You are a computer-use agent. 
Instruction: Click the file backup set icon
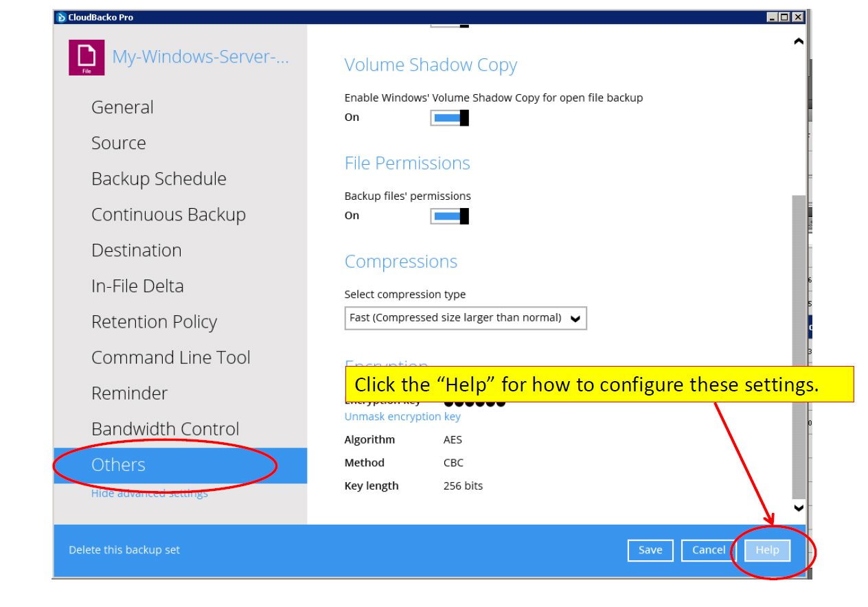(87, 58)
